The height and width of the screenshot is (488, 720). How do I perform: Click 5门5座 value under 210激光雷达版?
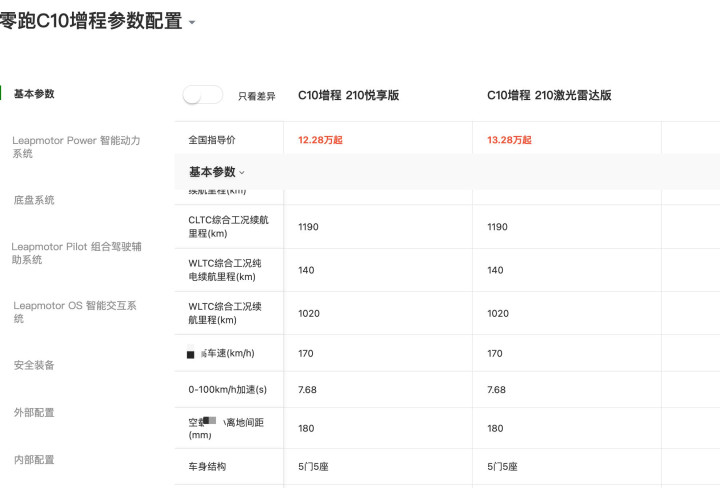point(502,467)
